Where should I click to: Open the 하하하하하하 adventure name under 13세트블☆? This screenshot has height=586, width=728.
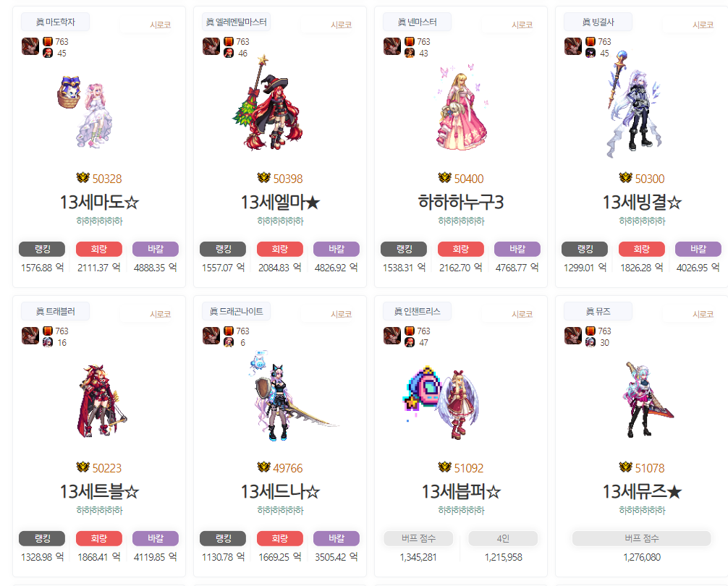click(99, 510)
